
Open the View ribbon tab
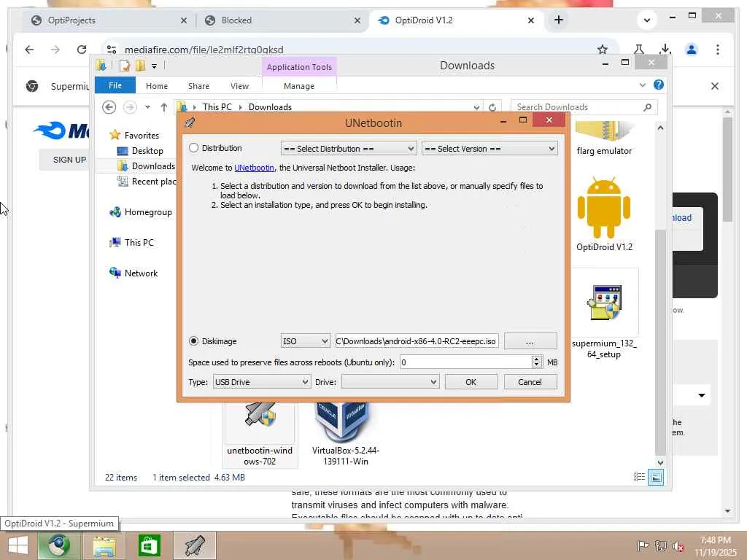pyautogui.click(x=239, y=86)
